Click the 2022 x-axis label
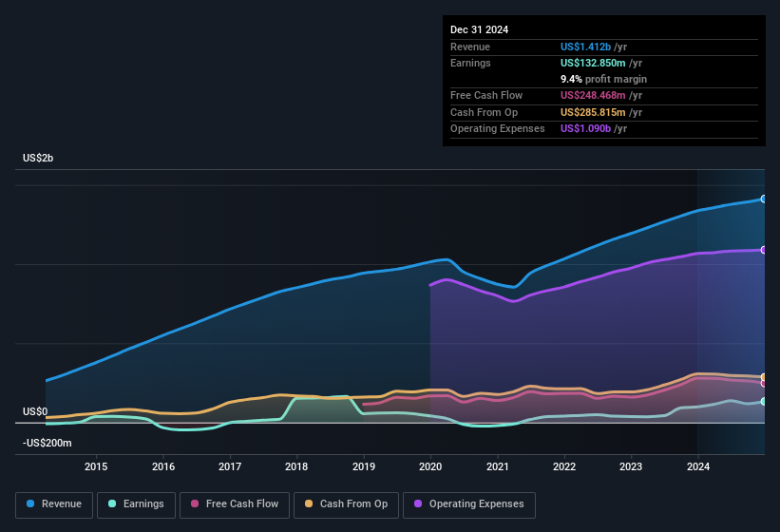The image size is (780, 532). pyautogui.click(x=564, y=466)
